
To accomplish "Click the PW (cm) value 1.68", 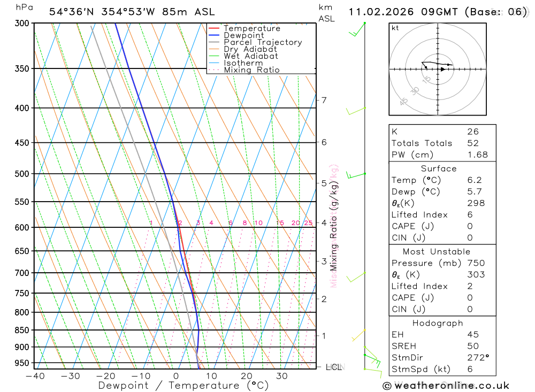I will [x=477, y=155].
